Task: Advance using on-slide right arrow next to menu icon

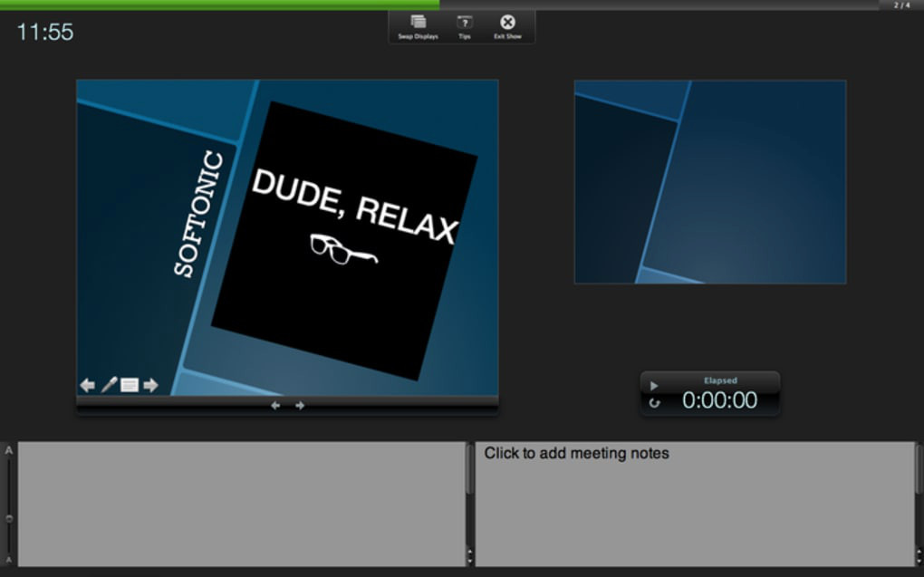Action: tap(151, 385)
